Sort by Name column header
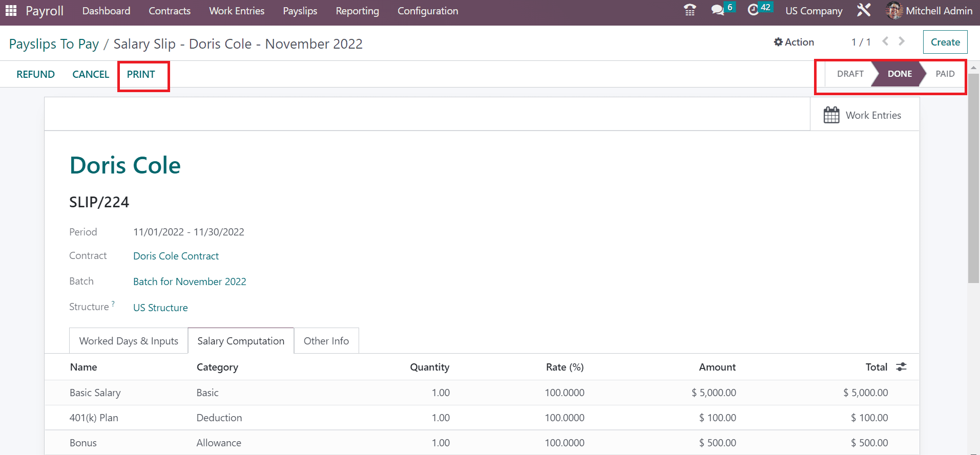Screen dimensions: 980x455 click(84, 367)
